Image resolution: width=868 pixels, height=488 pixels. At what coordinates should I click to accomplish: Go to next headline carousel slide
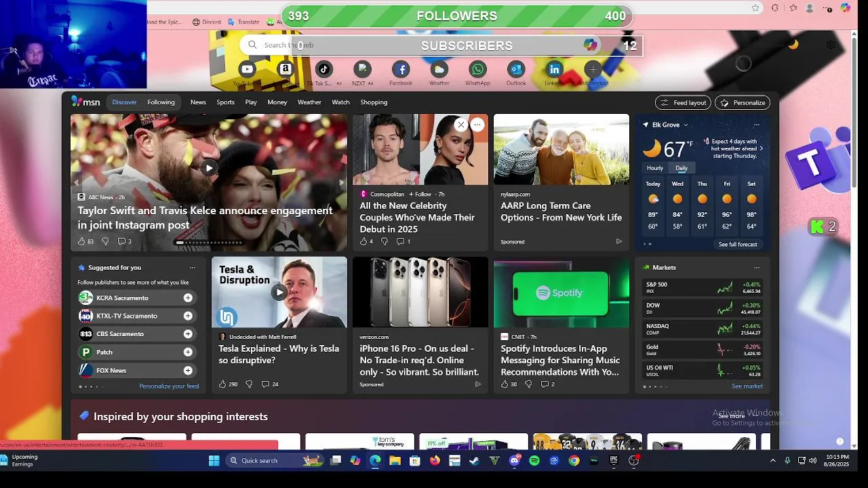click(341, 183)
